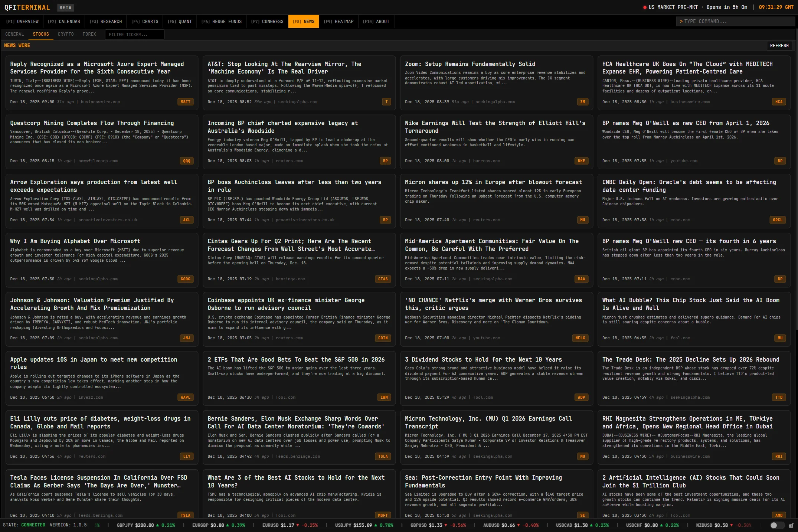Click the NKE ticker badge on Nike article
Viewport: 798px width, 532px height.
click(x=581, y=161)
